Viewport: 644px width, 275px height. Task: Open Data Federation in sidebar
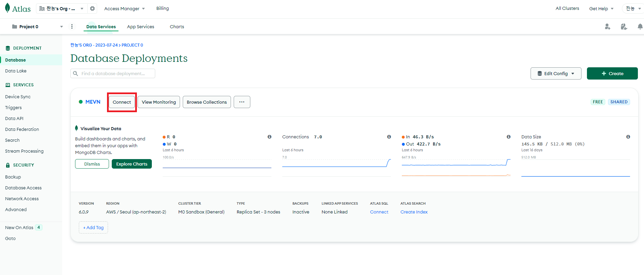pyautogui.click(x=22, y=129)
